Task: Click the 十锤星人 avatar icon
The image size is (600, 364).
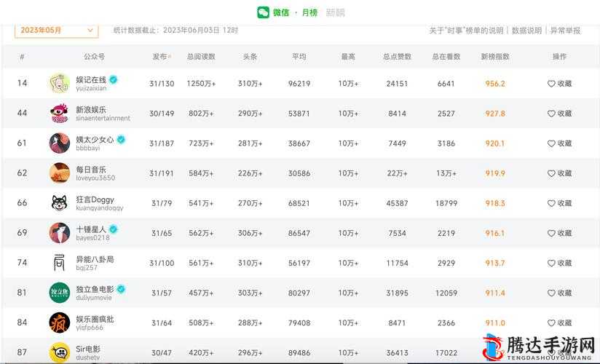Action: click(60, 233)
